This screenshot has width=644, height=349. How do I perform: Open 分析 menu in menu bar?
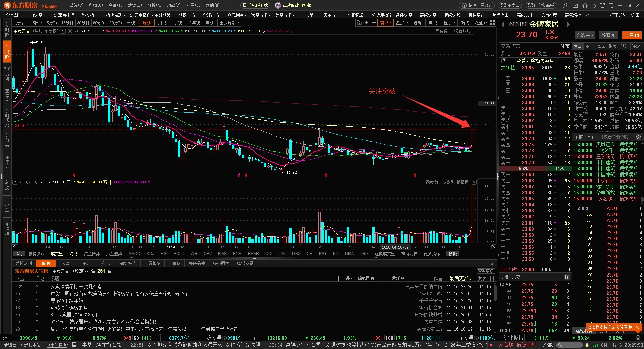point(154,5)
